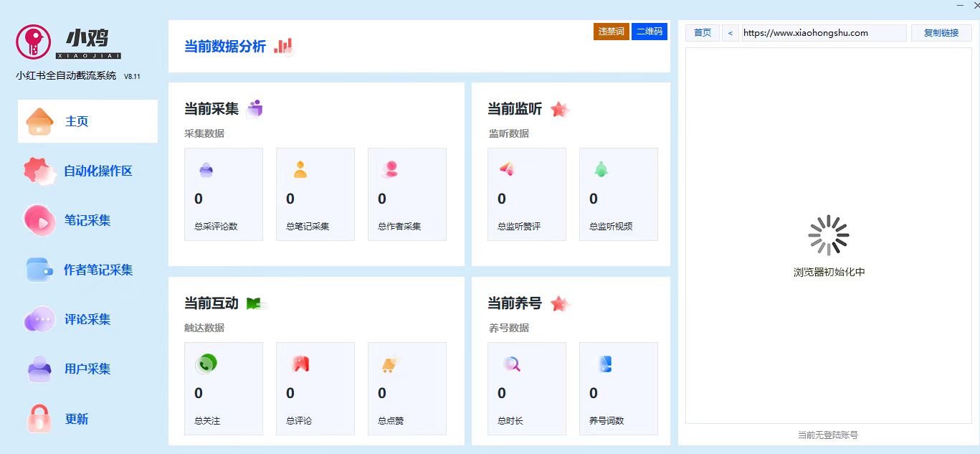Click the 总监听赞评 megaphone icon
Viewport: 980px width, 454px height.
point(508,169)
